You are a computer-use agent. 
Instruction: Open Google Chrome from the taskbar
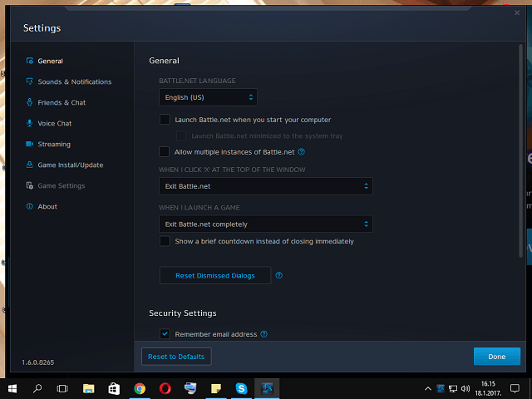pos(140,388)
